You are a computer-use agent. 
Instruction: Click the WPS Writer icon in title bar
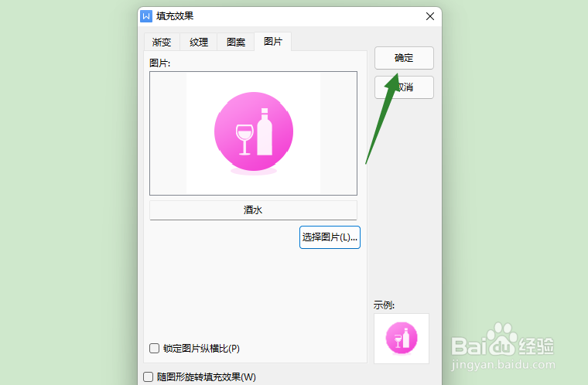click(146, 16)
